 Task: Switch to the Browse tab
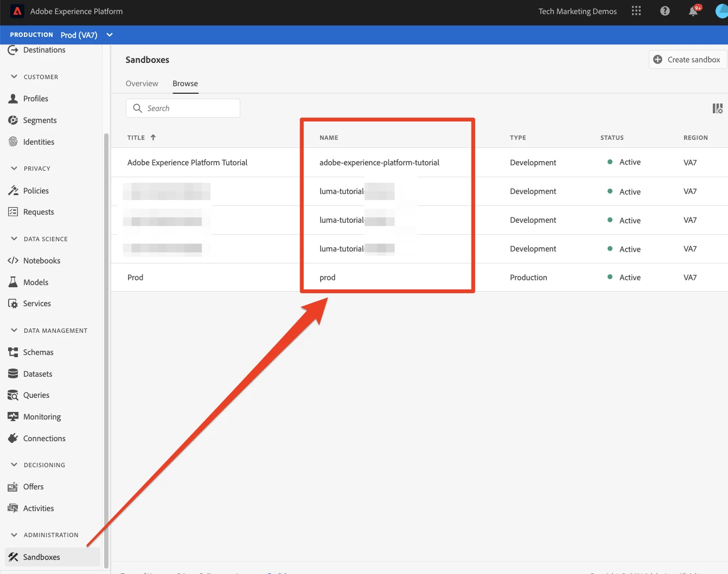[x=186, y=83]
